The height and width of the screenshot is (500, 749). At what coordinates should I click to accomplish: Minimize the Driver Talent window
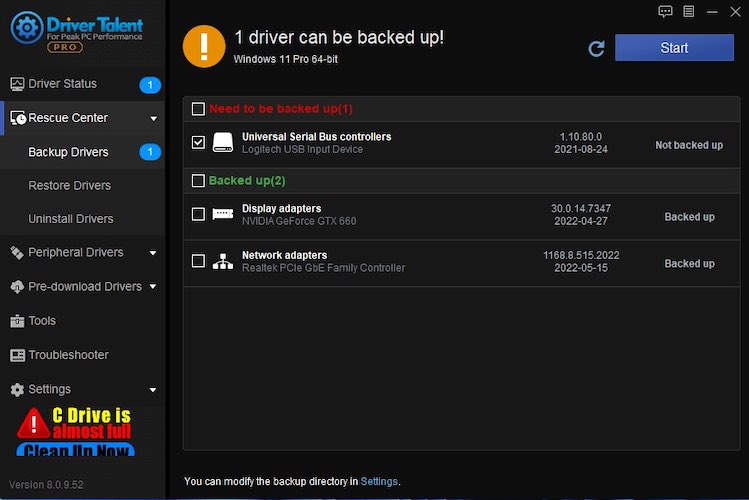pos(712,11)
